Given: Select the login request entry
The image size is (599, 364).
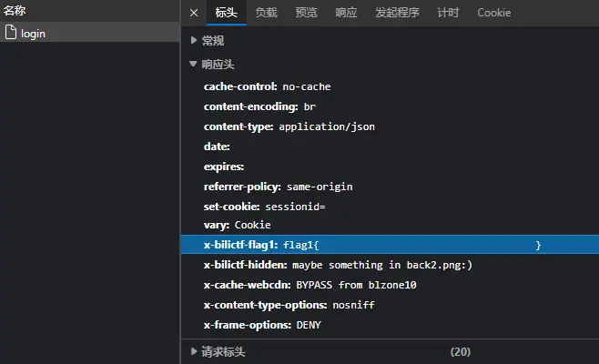Looking at the screenshot, I should pyautogui.click(x=33, y=33).
